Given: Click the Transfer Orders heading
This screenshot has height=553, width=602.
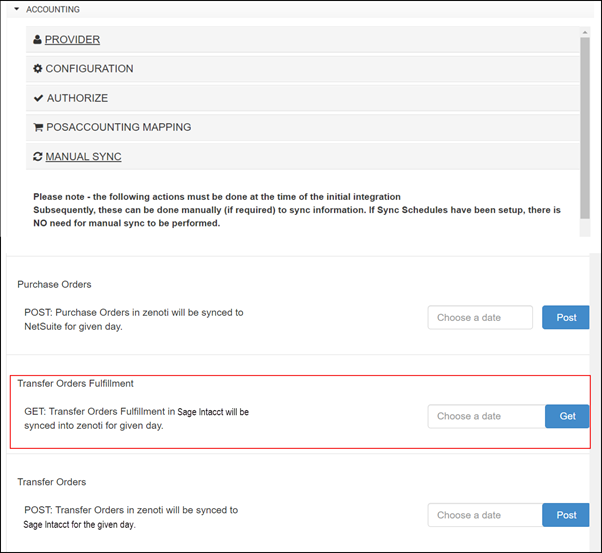Looking at the screenshot, I should point(51,482).
